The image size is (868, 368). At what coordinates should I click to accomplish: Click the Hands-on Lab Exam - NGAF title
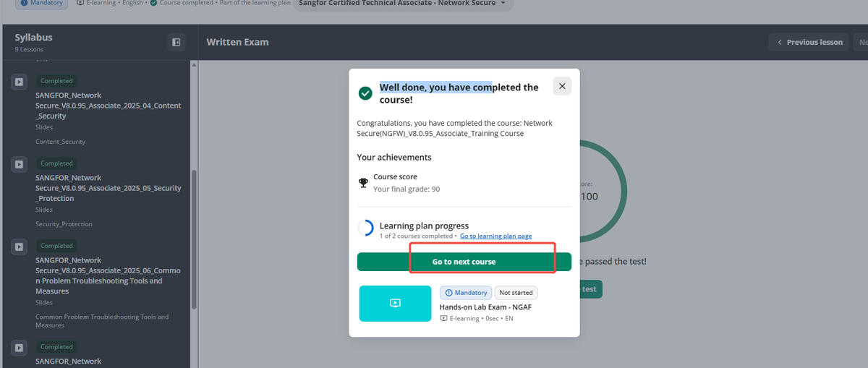pos(485,307)
